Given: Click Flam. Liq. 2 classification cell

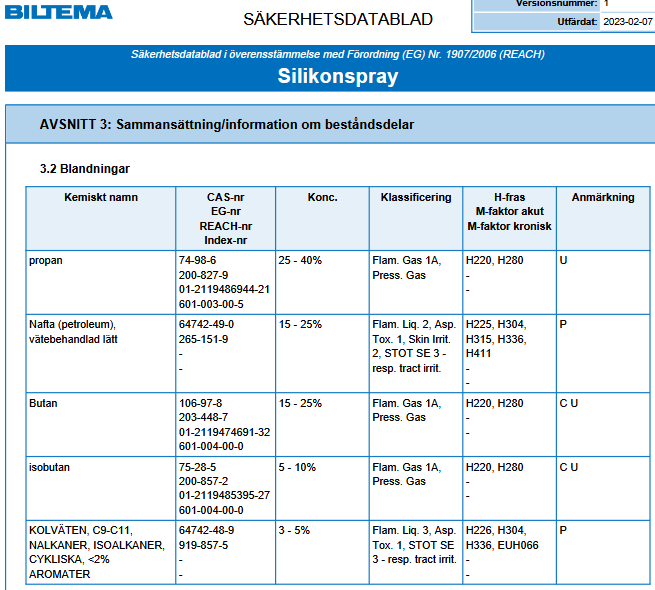Looking at the screenshot, I should coord(416,353).
